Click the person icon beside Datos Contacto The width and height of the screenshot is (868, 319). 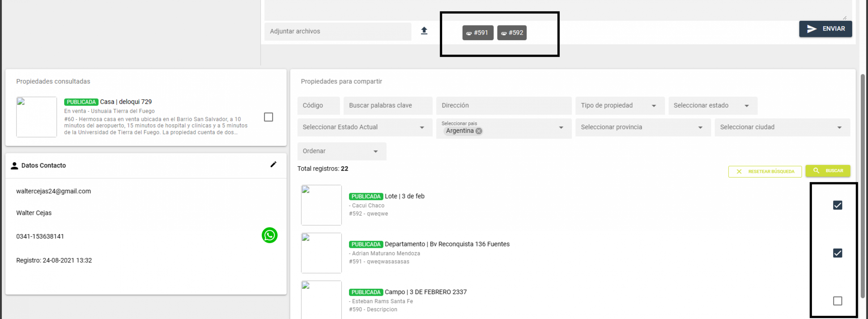click(14, 166)
